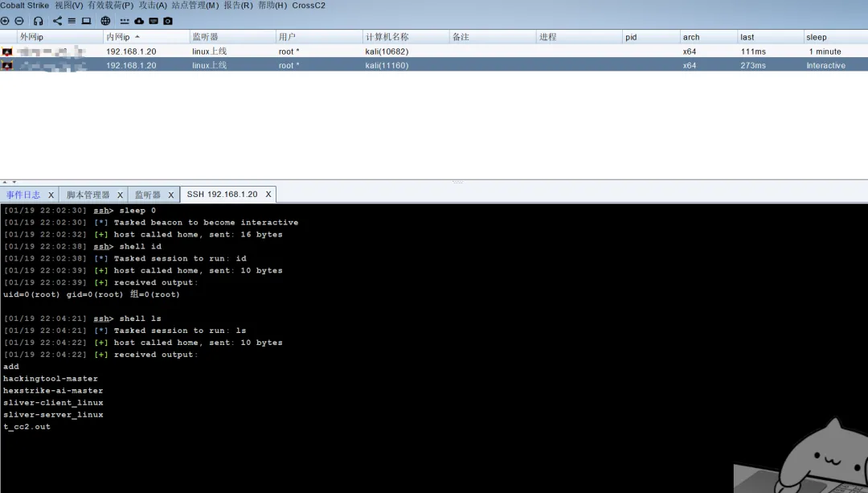Viewport: 868px width, 493px height.
Task: Click the 'Interactive' sleep value
Action: pos(826,65)
